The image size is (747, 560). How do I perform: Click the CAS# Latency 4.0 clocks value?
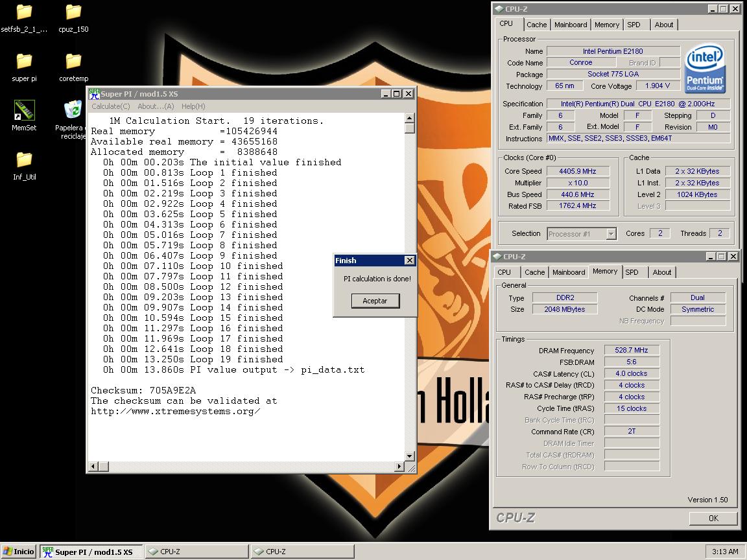click(631, 373)
